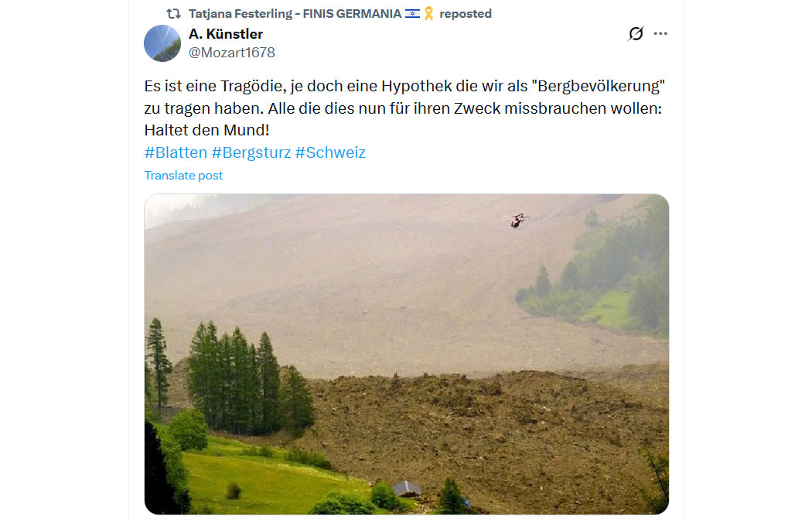The width and height of the screenshot is (812, 520).
Task: Click the Israel flag emoji in reposter name
Action: pyautogui.click(x=412, y=13)
